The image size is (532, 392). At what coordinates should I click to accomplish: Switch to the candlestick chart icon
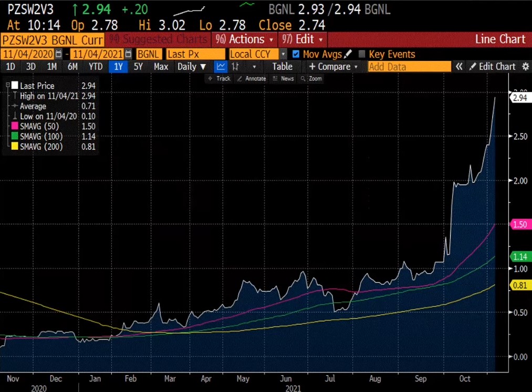point(236,67)
